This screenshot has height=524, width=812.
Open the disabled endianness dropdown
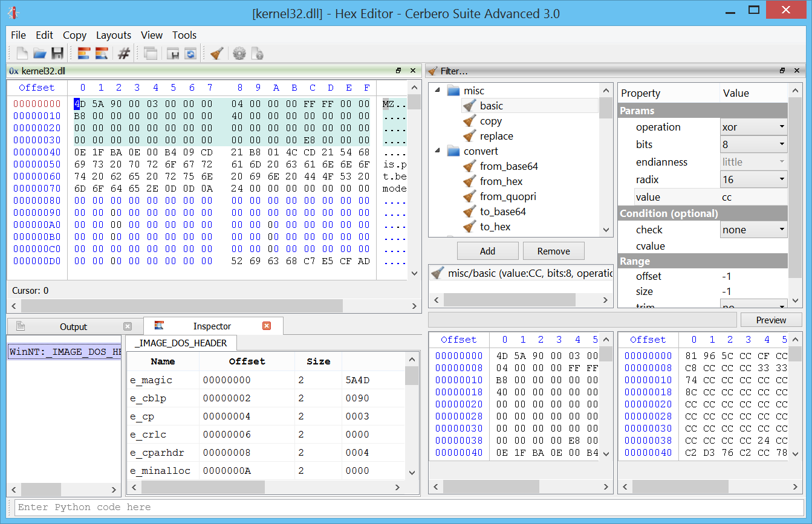753,162
